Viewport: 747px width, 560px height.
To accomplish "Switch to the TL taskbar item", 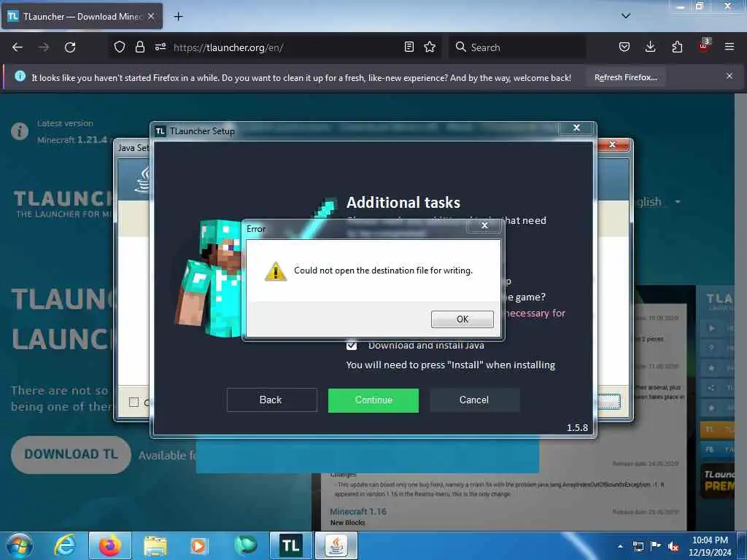I will tap(290, 545).
